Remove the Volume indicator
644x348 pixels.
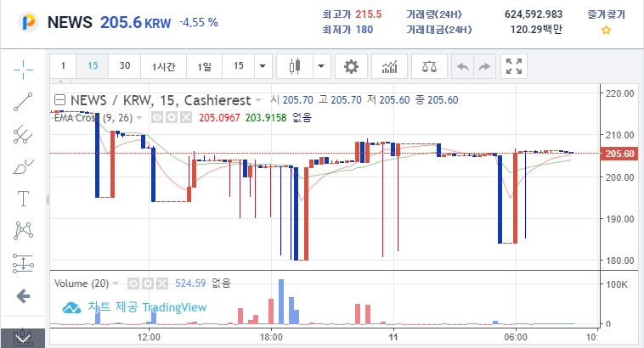[162, 283]
